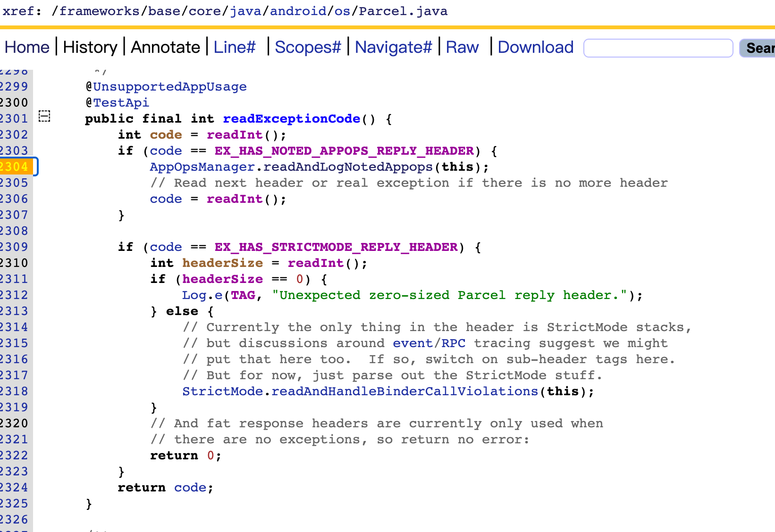Navigate to Home
The width and height of the screenshot is (775, 532).
click(x=26, y=47)
